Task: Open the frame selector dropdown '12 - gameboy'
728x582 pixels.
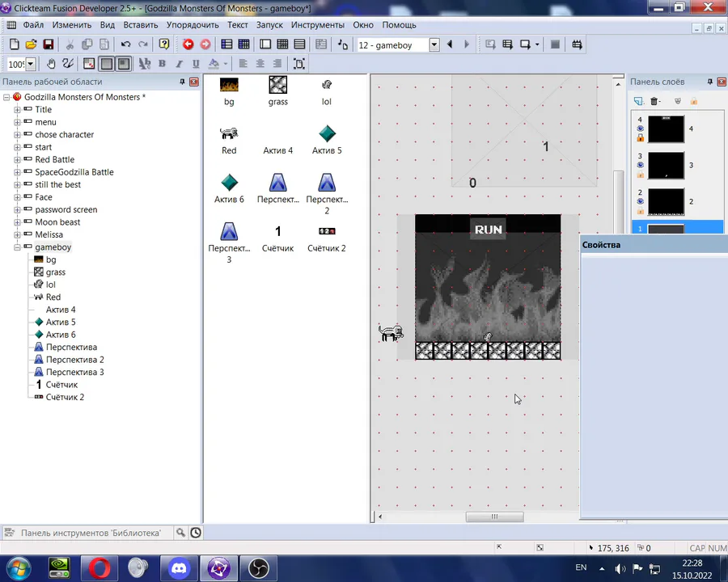Action: pos(434,45)
